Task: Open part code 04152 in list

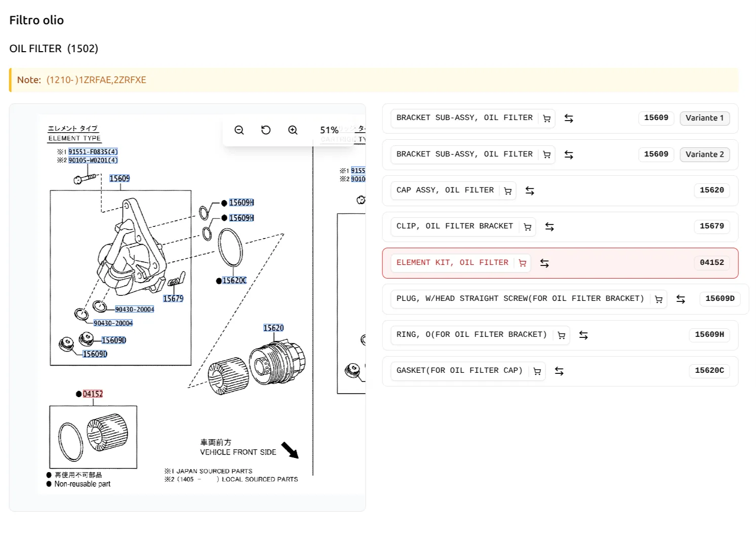Action: [712, 263]
